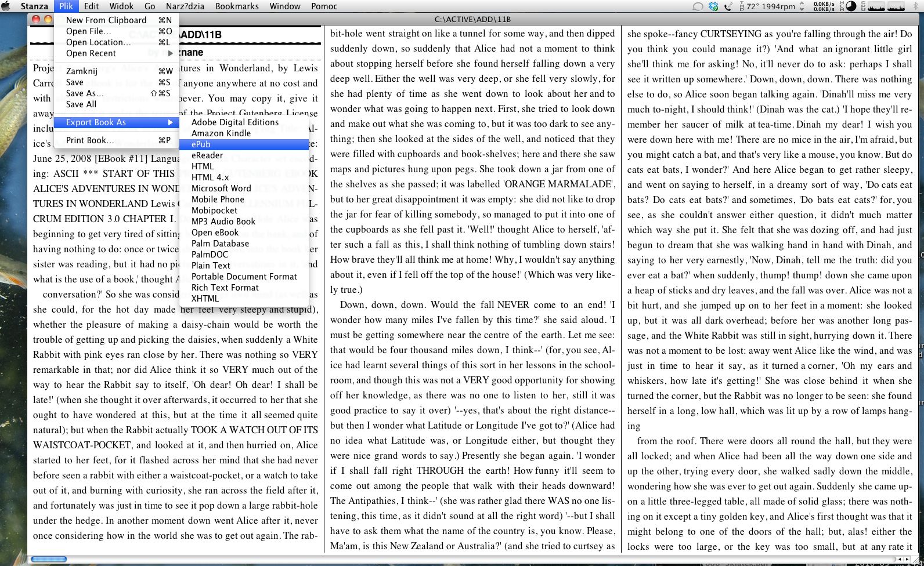Click the 'CURTSEYING' word in the third column
This screenshot has height=566, width=924.
[731, 34]
